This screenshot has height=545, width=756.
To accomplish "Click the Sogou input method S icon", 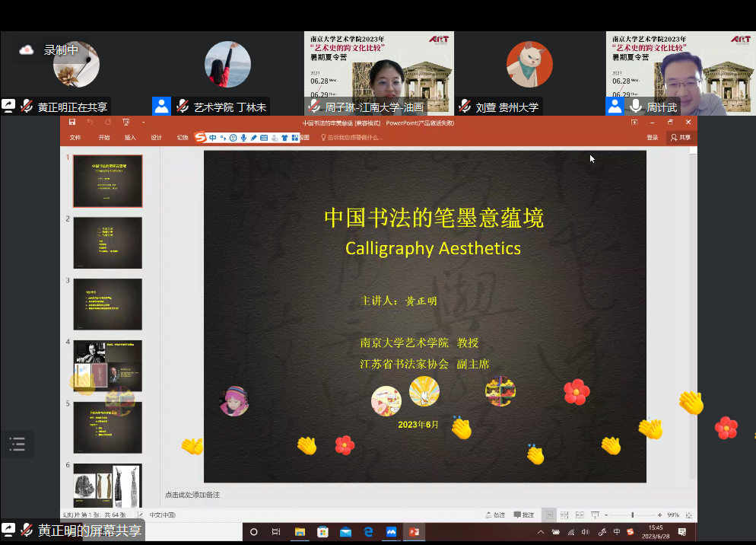I will (200, 138).
